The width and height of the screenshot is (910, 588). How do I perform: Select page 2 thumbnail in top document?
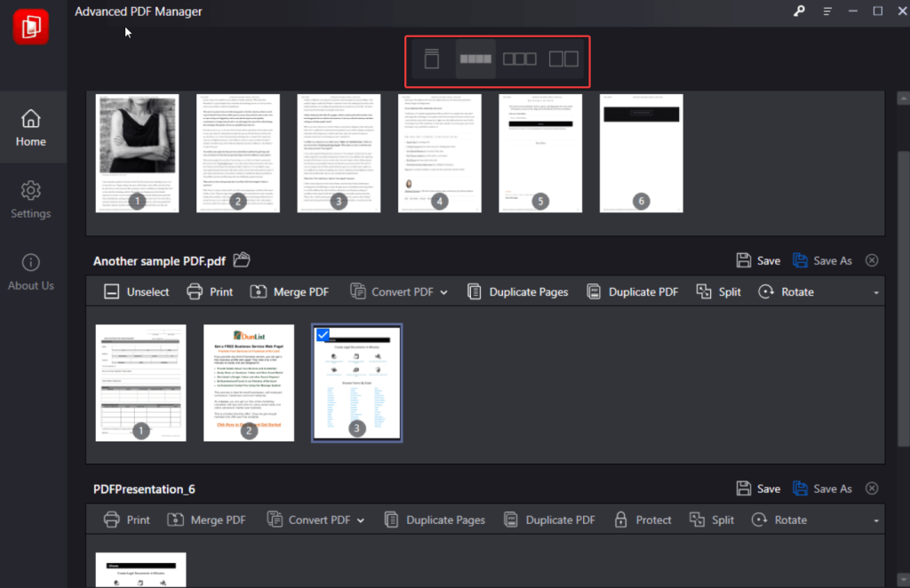[238, 153]
